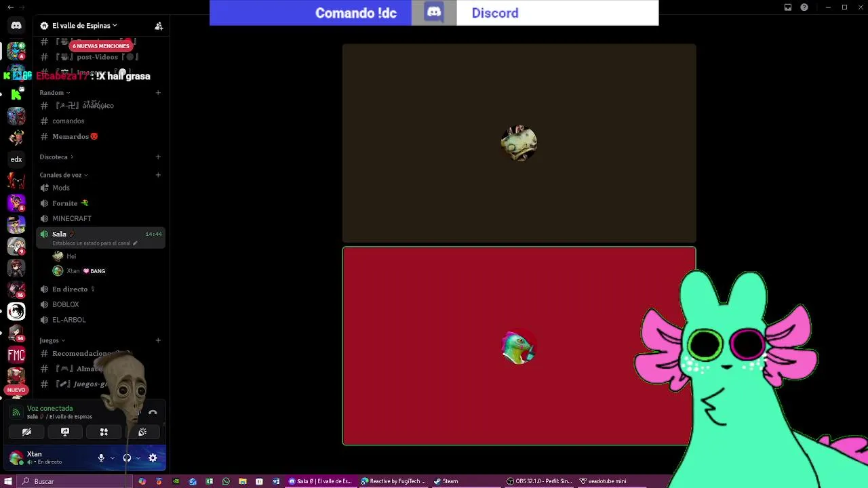The image size is (868, 488).
Task: Disconnect from voice with hang-up icon
Action: (x=153, y=412)
